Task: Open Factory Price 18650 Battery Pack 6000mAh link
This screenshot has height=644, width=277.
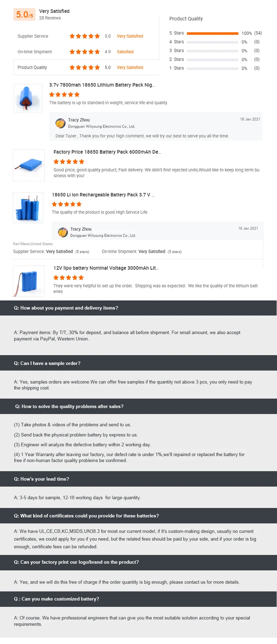Action: [107, 152]
